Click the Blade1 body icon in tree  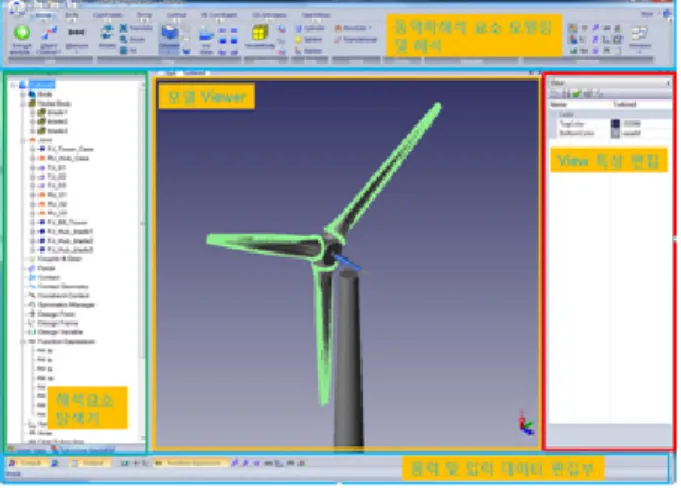click(x=42, y=112)
